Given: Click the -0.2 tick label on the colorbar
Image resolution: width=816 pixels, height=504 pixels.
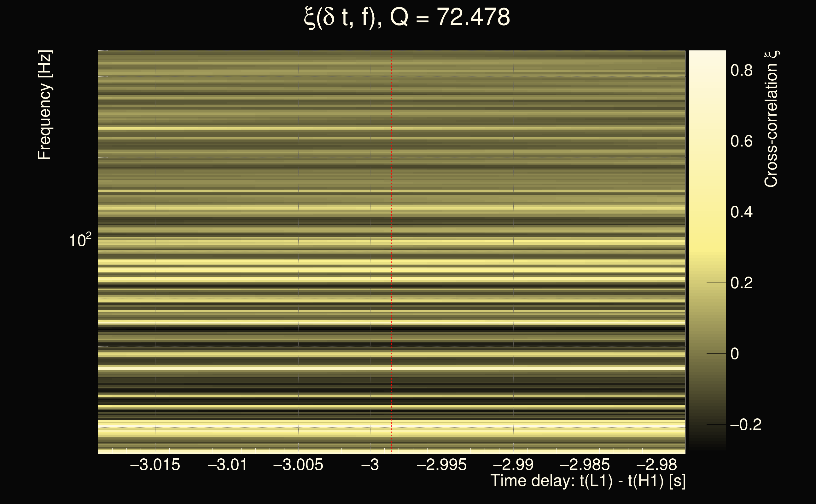Looking at the screenshot, I should pos(746,425).
